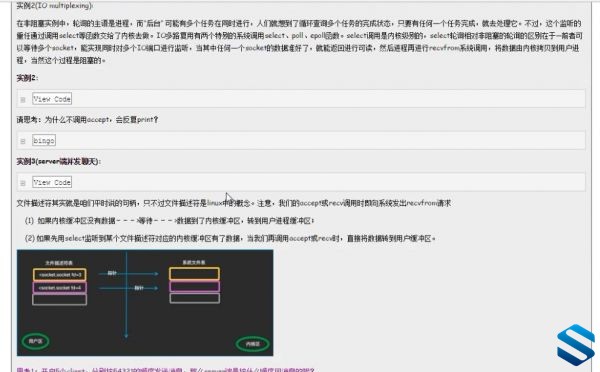Click the green 内核区 ellipse in diagram
600x372 pixels.
[x=252, y=344]
